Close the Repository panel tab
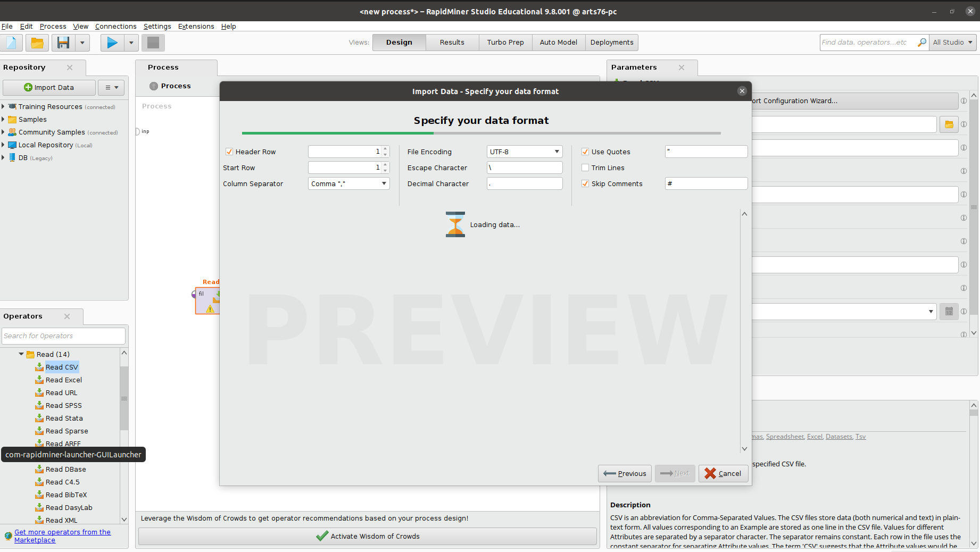 coord(70,68)
